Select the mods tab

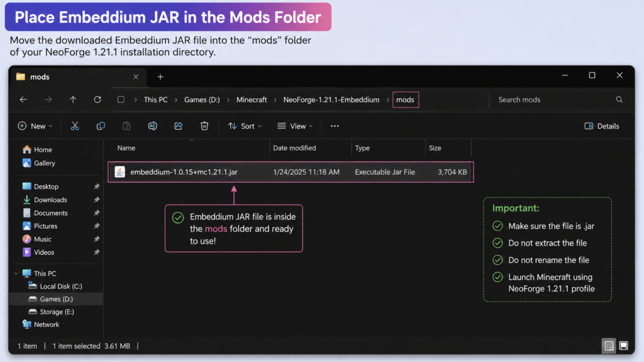[77, 77]
